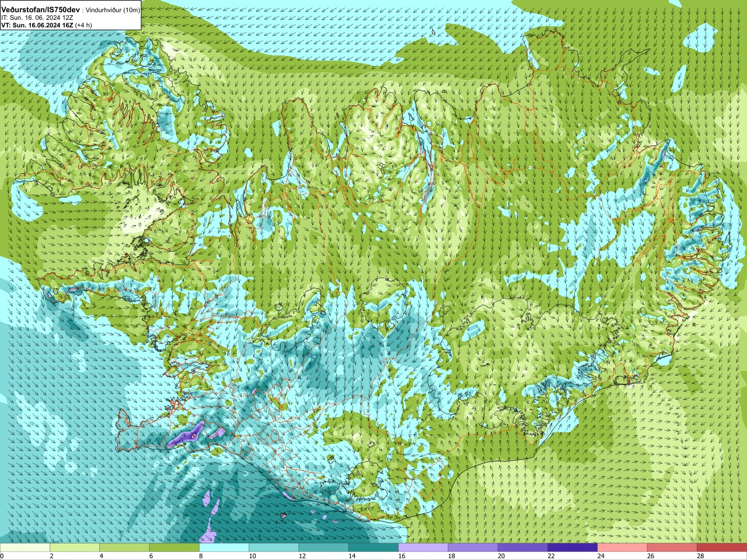Viewport: 747px width, 560px height.
Task: Click the legend scale label '16'
Action: pyautogui.click(x=402, y=556)
